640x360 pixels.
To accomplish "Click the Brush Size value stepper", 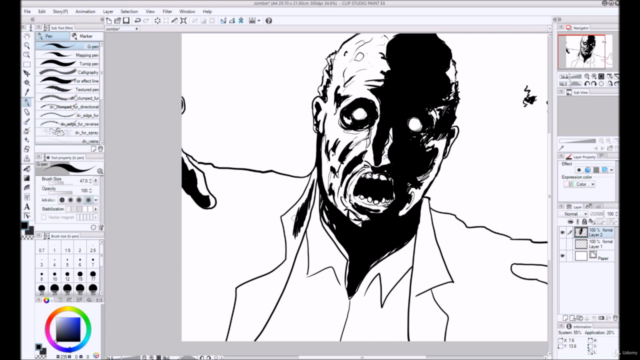I will [x=91, y=181].
